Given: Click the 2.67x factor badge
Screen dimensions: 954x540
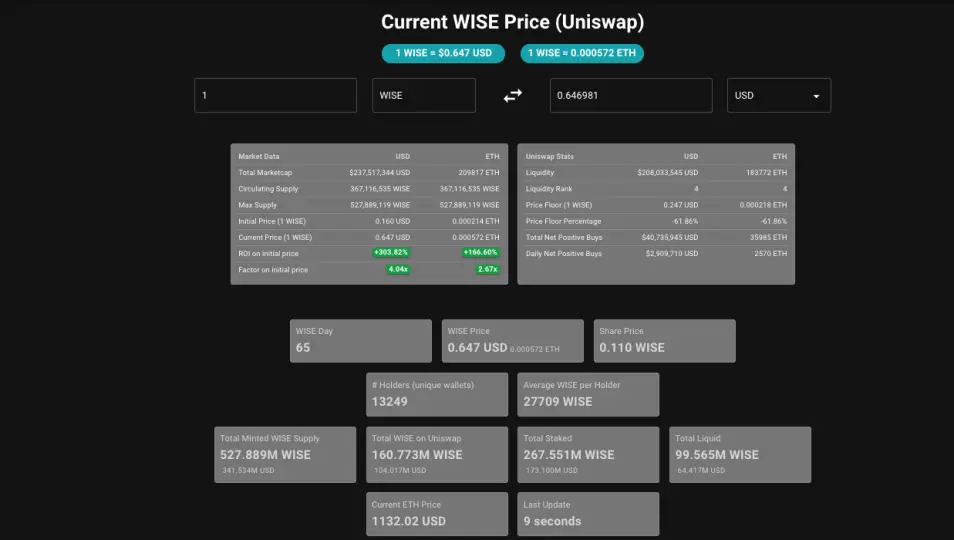Looking at the screenshot, I should (x=488, y=269).
